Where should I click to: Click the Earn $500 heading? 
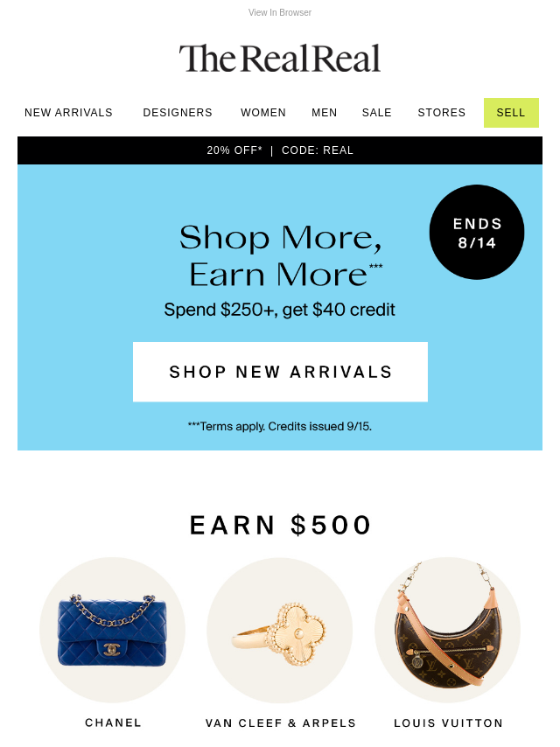280,526
